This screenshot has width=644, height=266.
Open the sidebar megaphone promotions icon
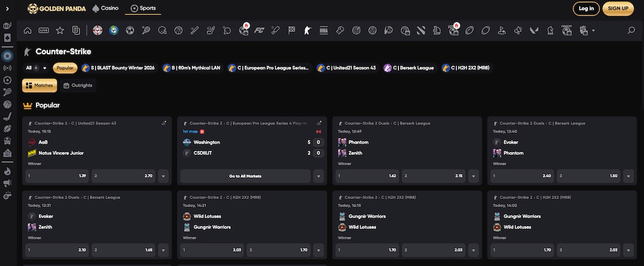click(x=7, y=183)
